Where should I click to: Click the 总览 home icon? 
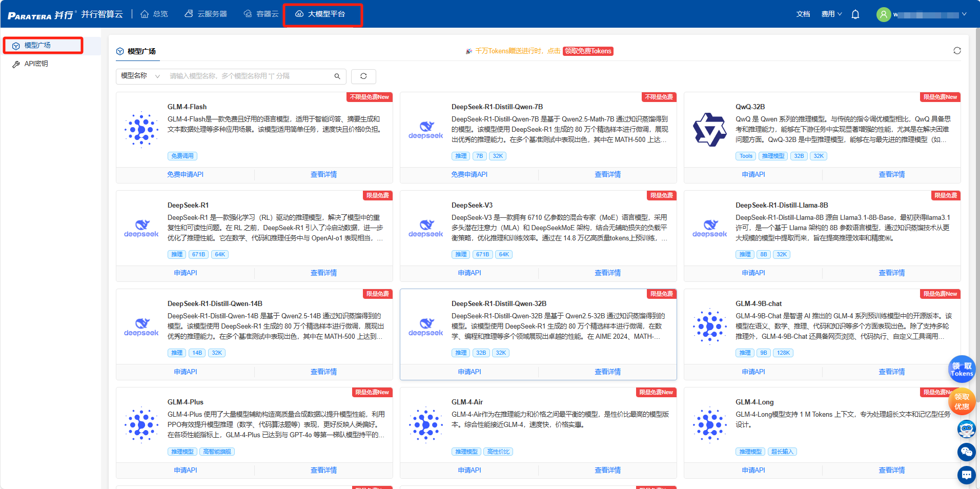[x=145, y=14]
